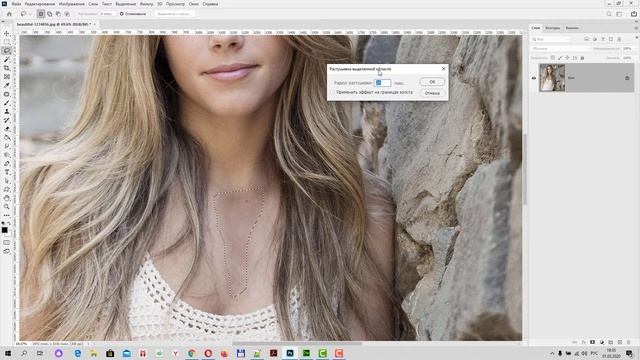This screenshot has height=360, width=640.
Task: Click the layer thumbnail in Layers panel
Action: pos(552,78)
